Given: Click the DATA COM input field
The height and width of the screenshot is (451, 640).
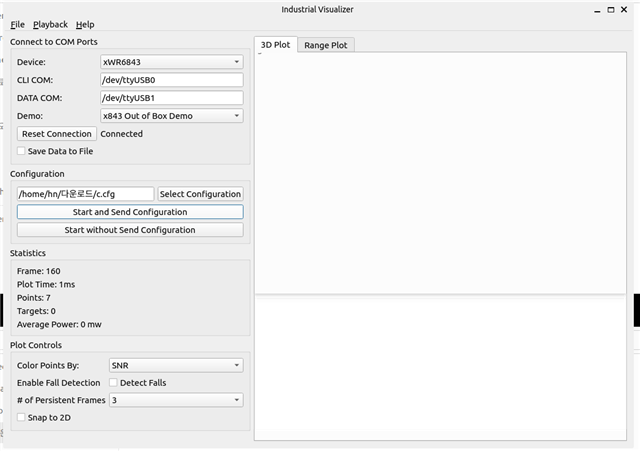Looking at the screenshot, I should (x=171, y=98).
